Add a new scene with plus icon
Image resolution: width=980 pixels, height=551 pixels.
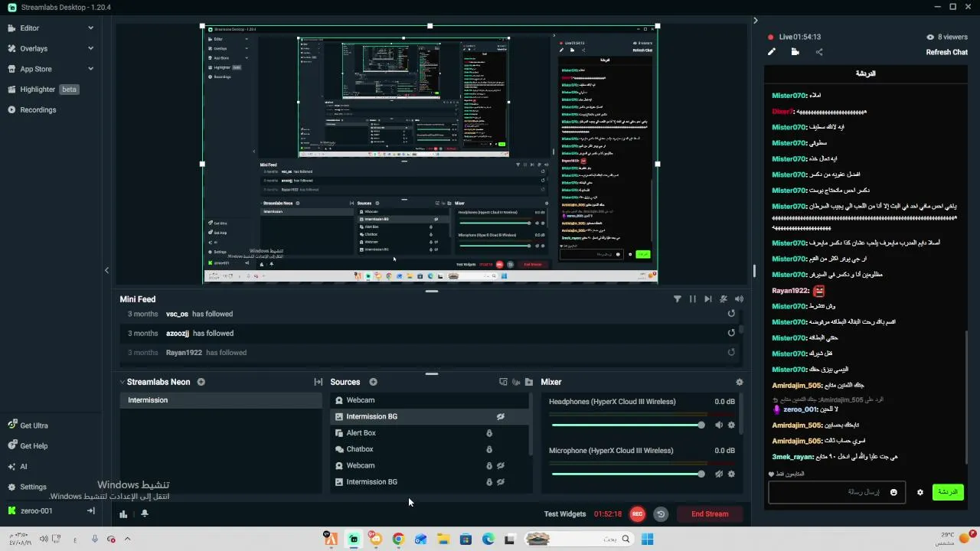click(201, 382)
